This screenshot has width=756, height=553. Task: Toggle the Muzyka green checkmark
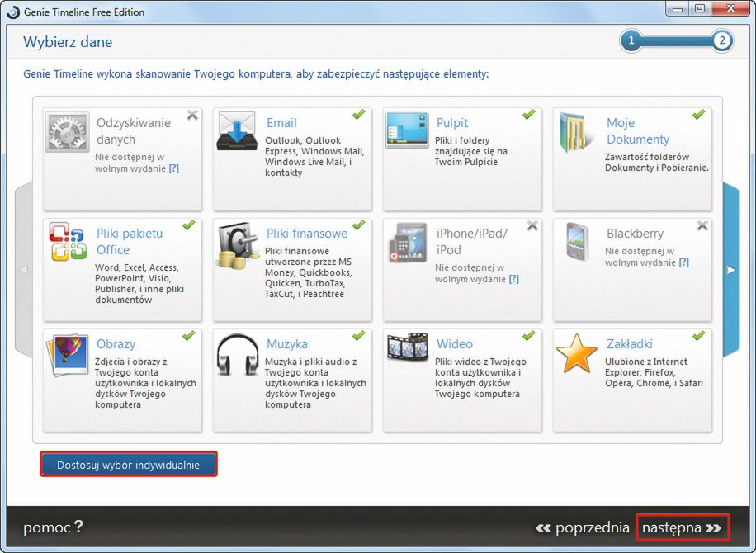[x=358, y=335]
